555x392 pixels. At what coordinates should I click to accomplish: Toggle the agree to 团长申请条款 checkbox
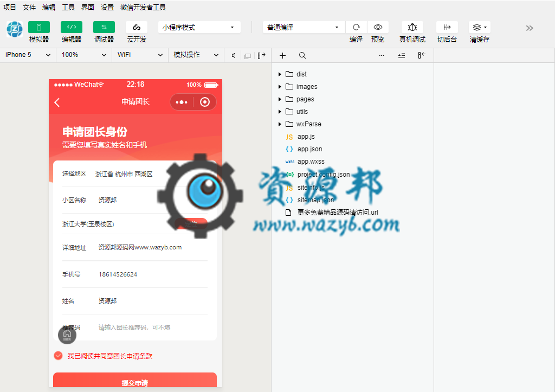coord(59,356)
